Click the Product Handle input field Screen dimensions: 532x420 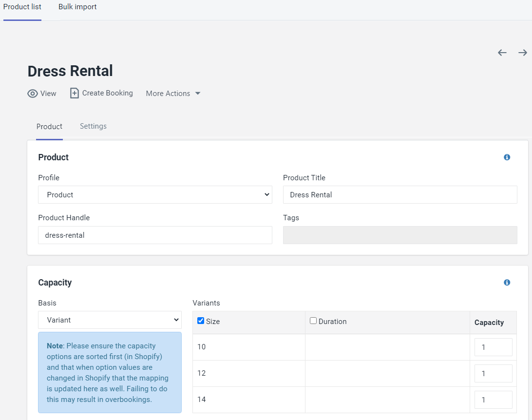click(x=155, y=235)
